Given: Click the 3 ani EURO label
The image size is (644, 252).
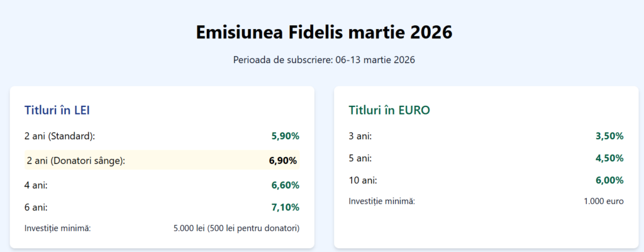Looking at the screenshot, I should [360, 135].
